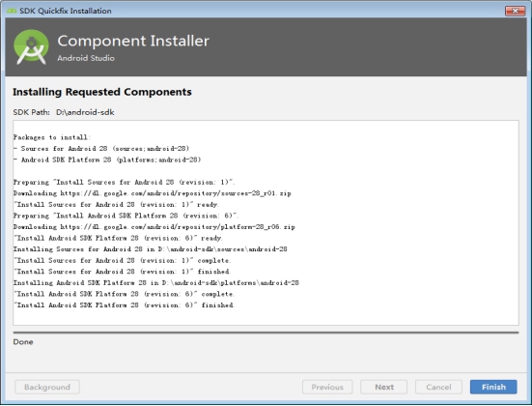The image size is (532, 406).
Task: Click 'Installing Android SDK Platform 28 in D:' line
Action: pos(156,282)
